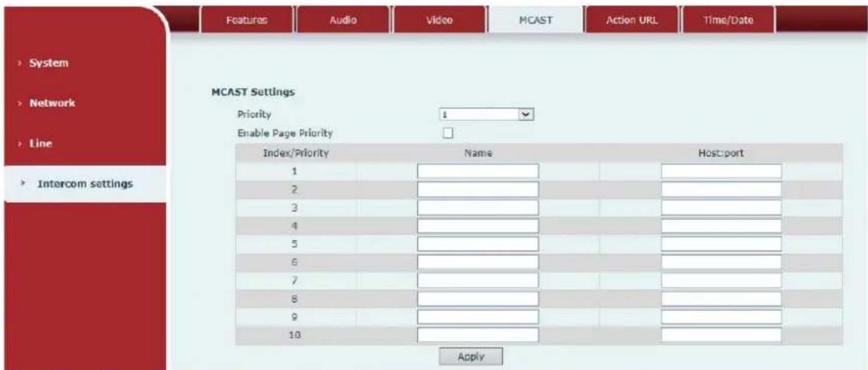The image size is (868, 370).
Task: Open the Time/Date tab
Action: (x=727, y=20)
